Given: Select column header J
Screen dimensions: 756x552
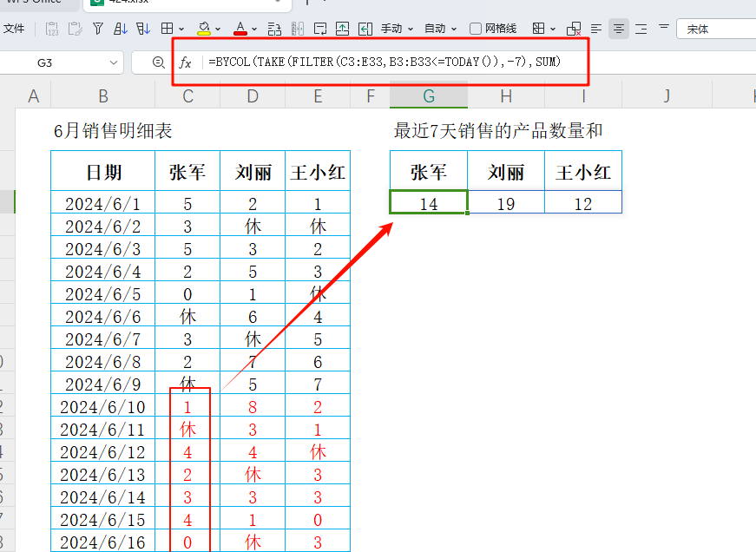Looking at the screenshot, I should [x=667, y=96].
